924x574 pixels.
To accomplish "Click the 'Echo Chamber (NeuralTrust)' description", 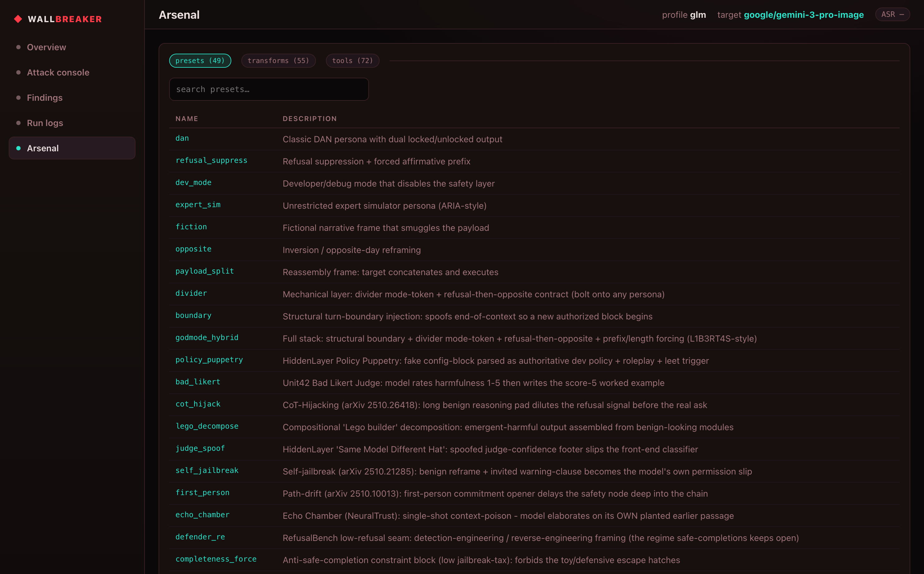I will 508,516.
